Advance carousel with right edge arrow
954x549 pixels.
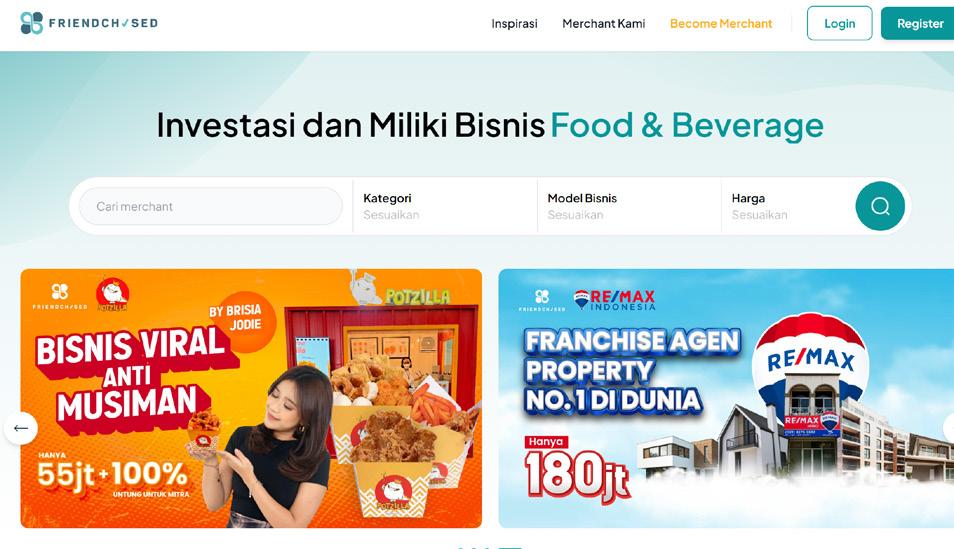(x=949, y=428)
